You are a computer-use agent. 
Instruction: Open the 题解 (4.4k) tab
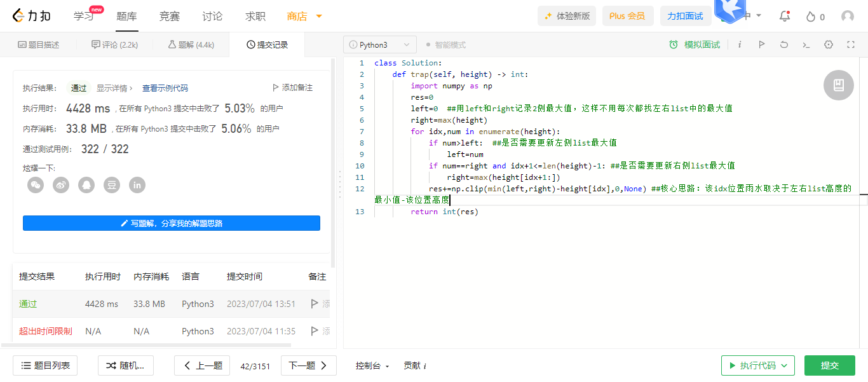tap(191, 44)
